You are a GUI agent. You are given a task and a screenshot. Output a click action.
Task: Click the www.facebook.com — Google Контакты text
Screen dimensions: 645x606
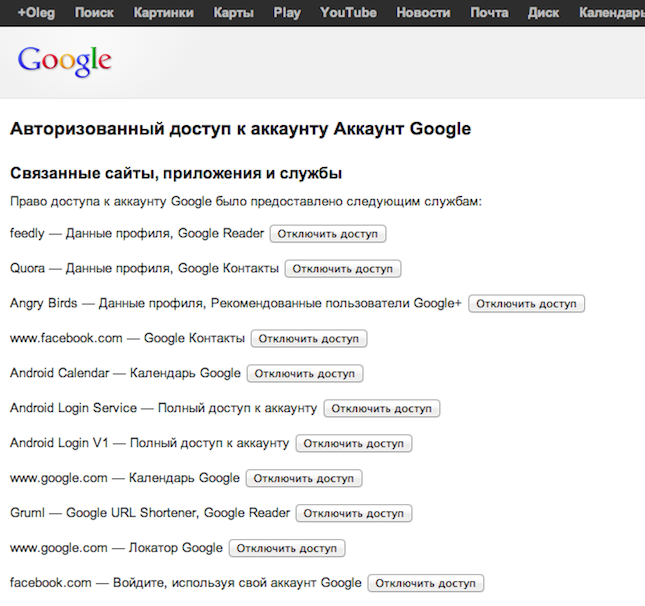(127, 338)
